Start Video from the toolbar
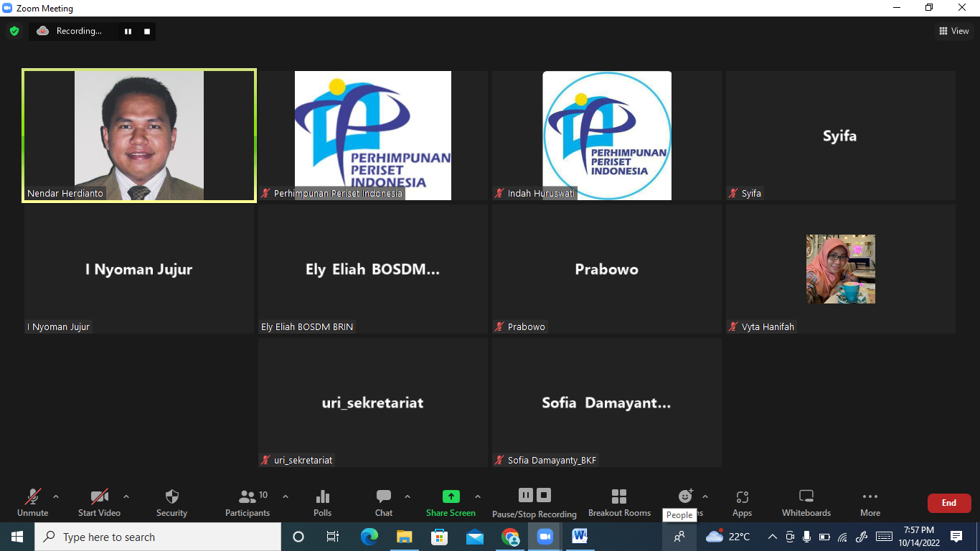The width and height of the screenshot is (980, 551). [x=99, y=503]
